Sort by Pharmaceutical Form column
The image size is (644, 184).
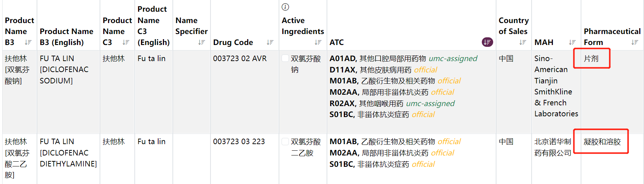tap(635, 42)
